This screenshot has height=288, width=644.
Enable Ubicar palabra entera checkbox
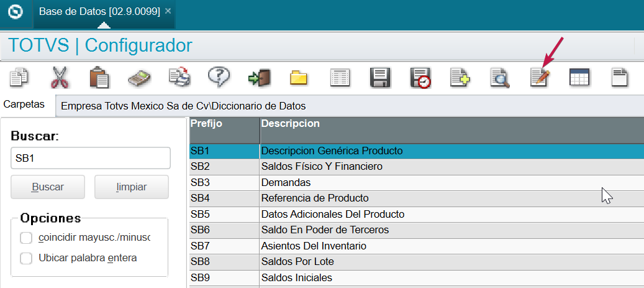26,258
